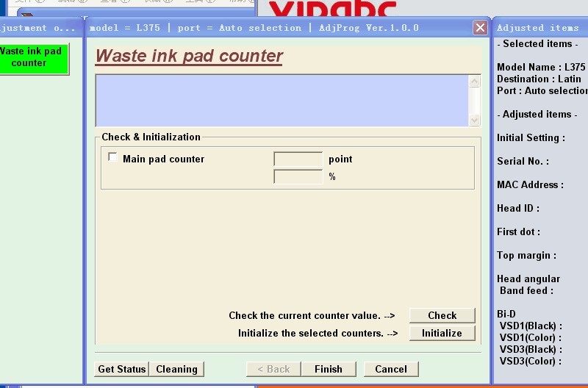Click inside the blue message text area
588x388 pixels.
(282, 101)
